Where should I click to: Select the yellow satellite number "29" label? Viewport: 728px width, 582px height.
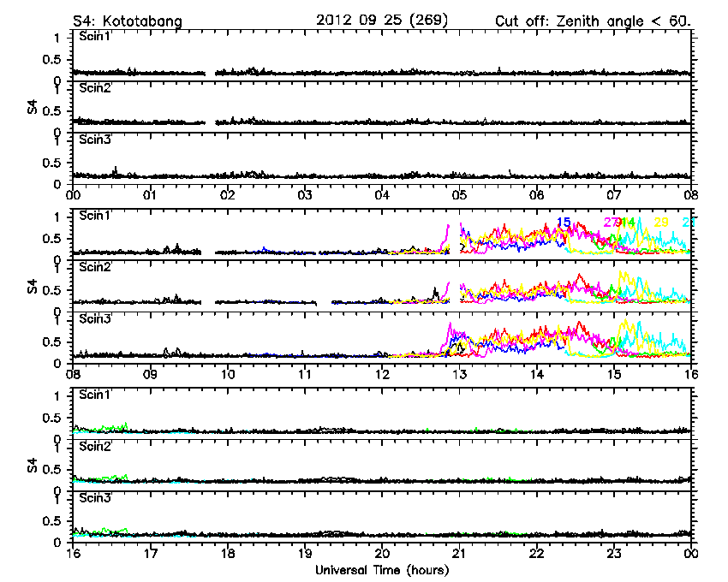click(x=661, y=222)
